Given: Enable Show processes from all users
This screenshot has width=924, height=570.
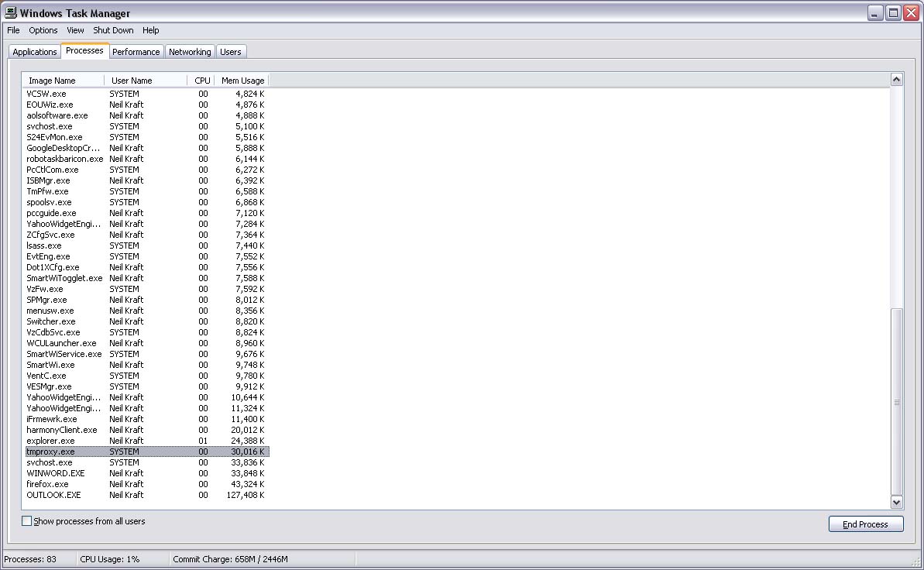Looking at the screenshot, I should (x=26, y=521).
